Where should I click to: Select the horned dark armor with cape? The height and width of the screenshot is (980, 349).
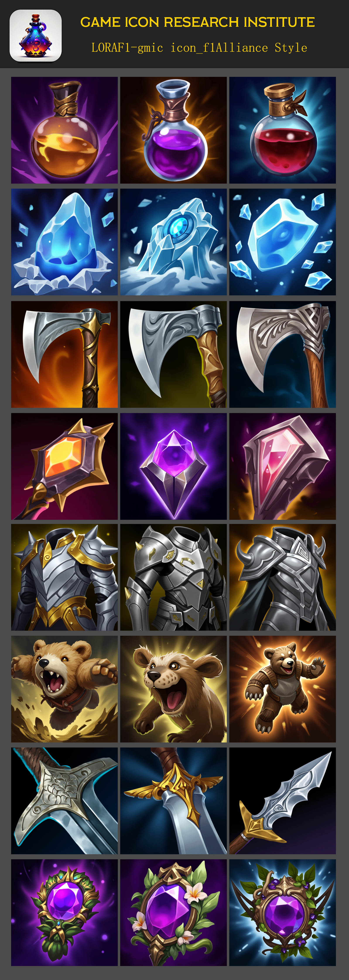point(282,577)
